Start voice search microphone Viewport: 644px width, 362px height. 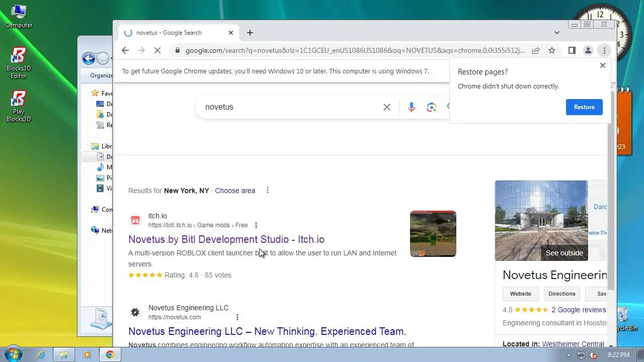[x=412, y=107]
